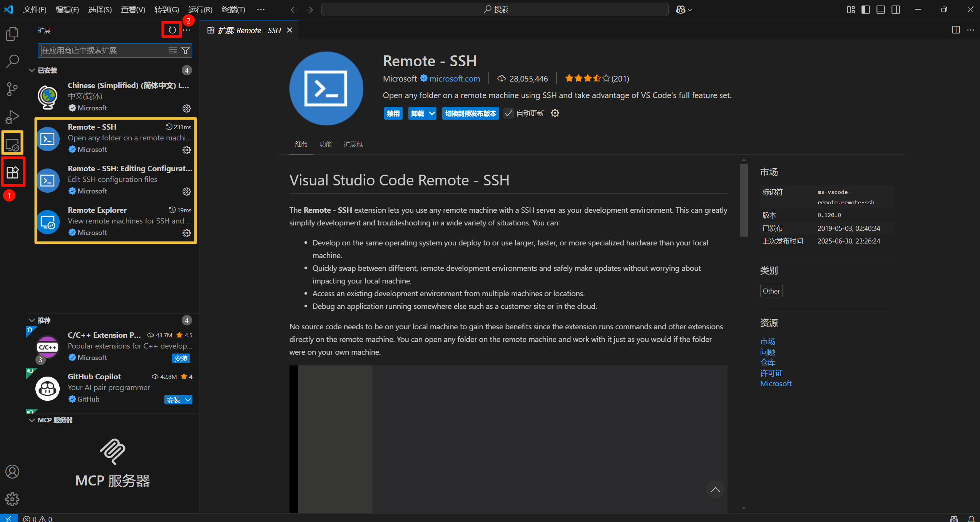Open the Manage gear in activity bar

pyautogui.click(x=12, y=499)
